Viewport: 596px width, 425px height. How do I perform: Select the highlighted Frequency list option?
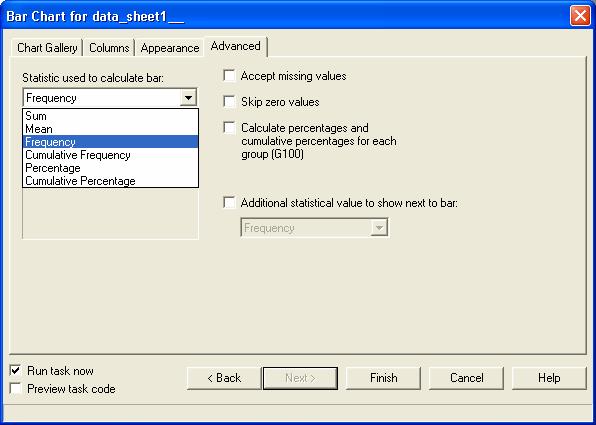[x=110, y=142]
